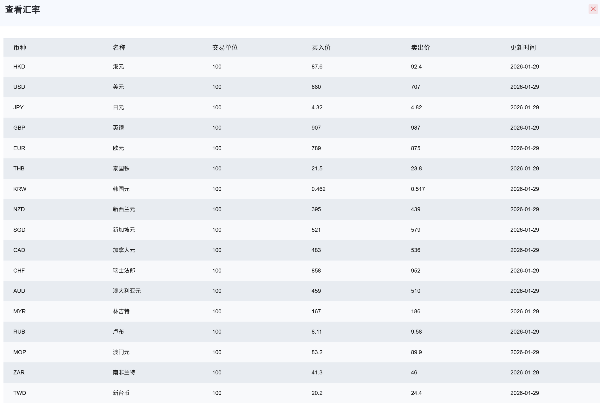Viewport: 600px width, 404px height.
Task: Select the RUB currency code cell
Action: point(19,332)
